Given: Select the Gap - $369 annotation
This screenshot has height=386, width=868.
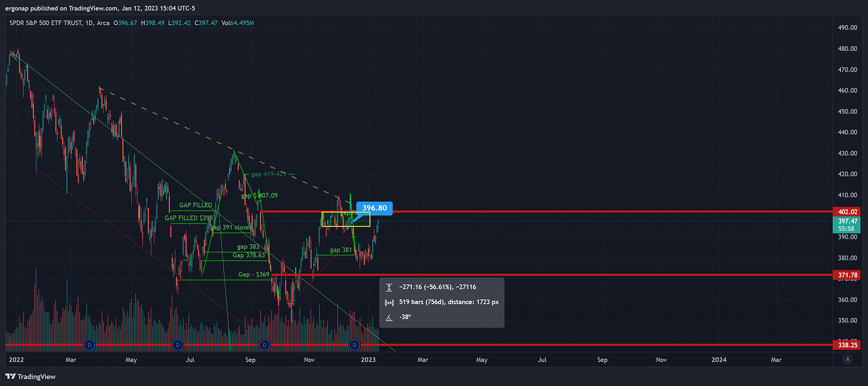Looking at the screenshot, I should point(254,274).
